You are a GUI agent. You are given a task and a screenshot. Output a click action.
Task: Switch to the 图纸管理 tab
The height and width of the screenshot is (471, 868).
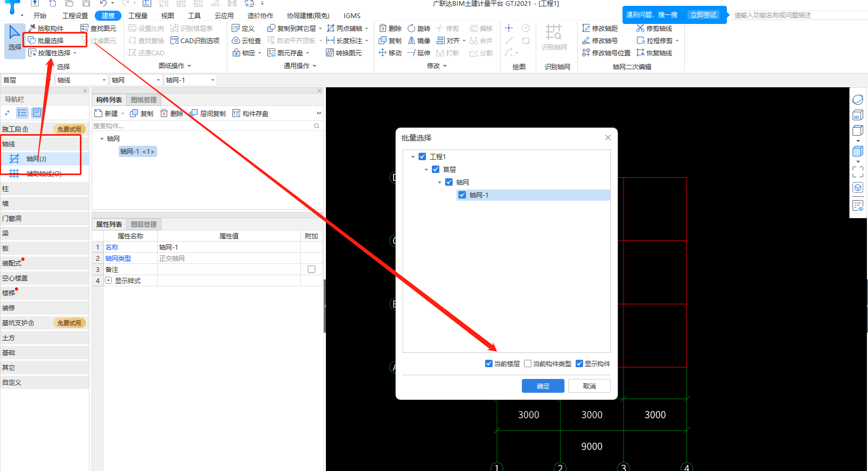[x=144, y=100]
